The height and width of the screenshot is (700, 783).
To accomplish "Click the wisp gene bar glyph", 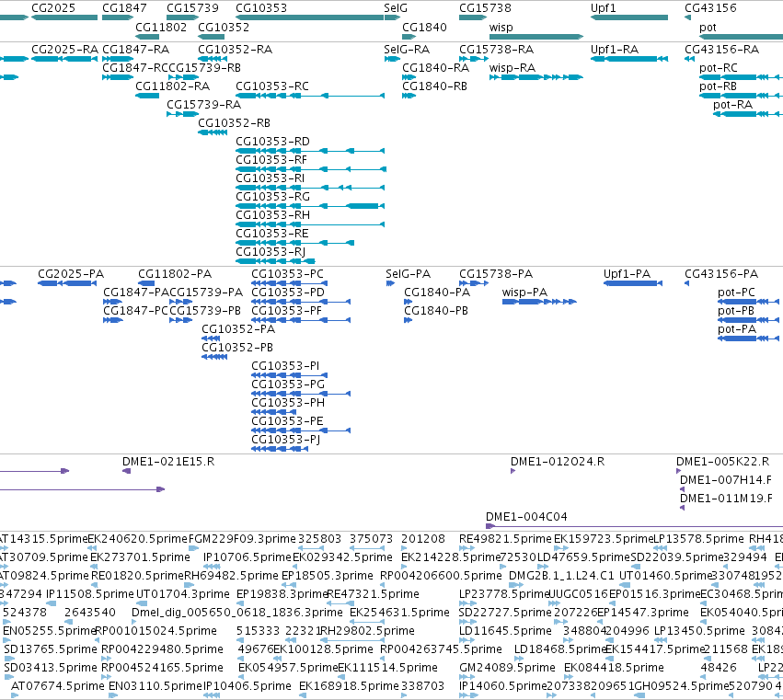I will 536,37.
